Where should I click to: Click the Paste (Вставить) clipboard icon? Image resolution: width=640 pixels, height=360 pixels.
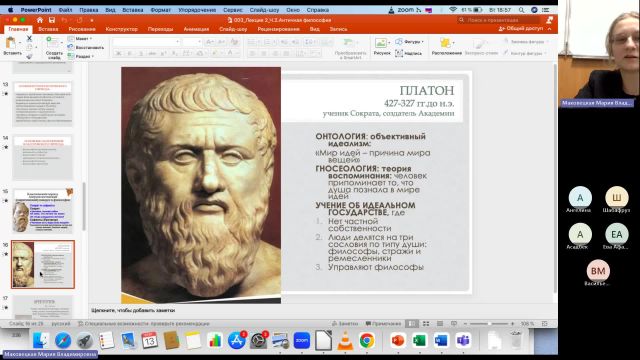(x=11, y=43)
